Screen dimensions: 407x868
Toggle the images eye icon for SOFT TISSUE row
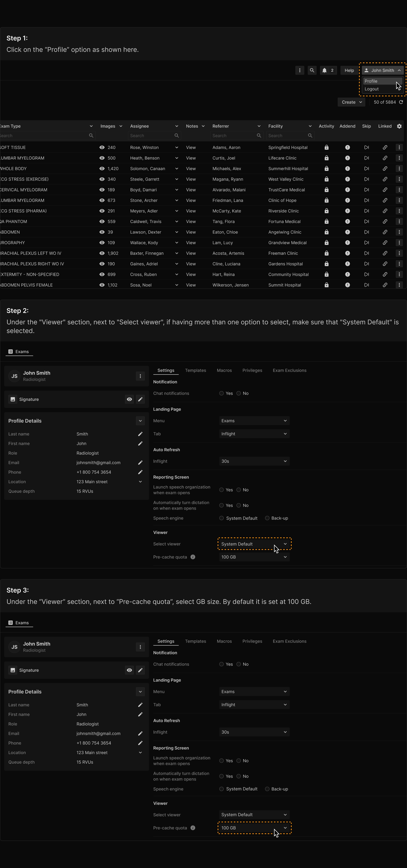(102, 148)
